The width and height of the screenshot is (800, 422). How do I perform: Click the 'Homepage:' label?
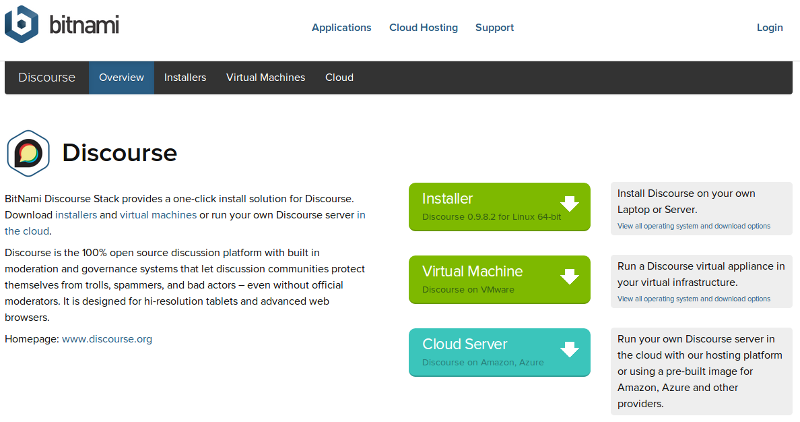click(x=32, y=339)
